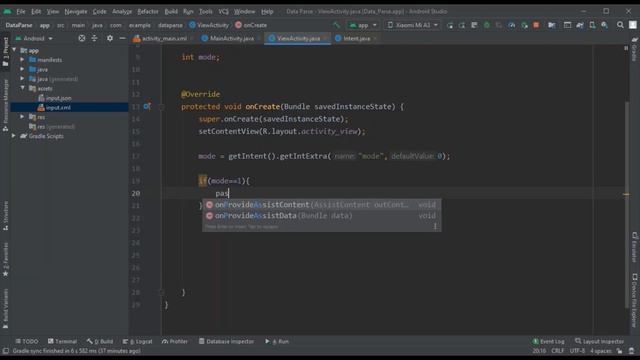Click the Make Project hammer icon
The height and width of the screenshot is (360, 640).
coord(336,25)
